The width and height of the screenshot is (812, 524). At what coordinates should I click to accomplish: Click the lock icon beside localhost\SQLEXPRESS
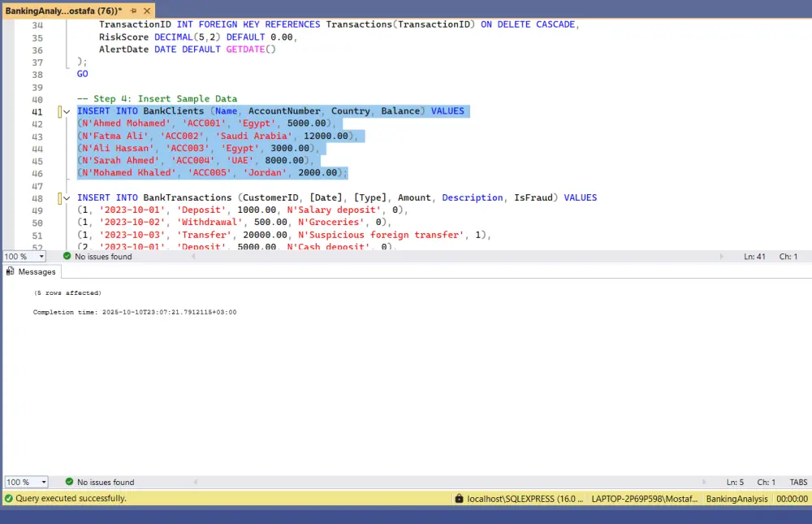tap(460, 499)
